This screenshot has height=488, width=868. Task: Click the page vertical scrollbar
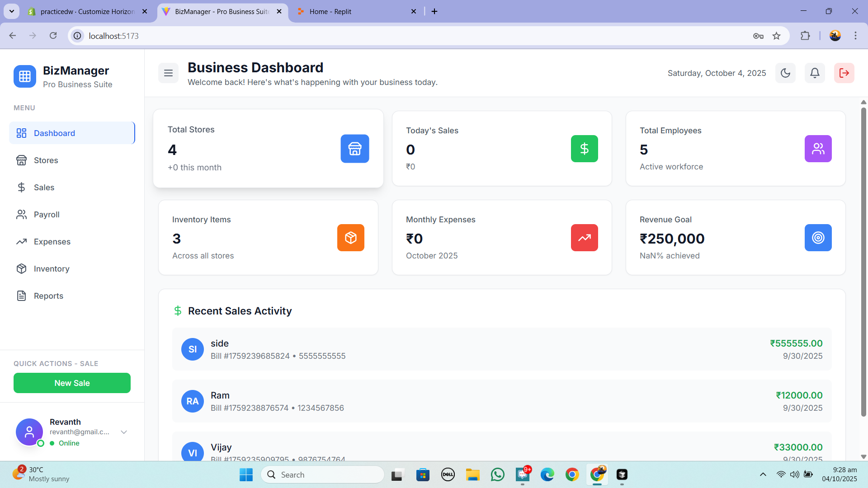(x=863, y=262)
